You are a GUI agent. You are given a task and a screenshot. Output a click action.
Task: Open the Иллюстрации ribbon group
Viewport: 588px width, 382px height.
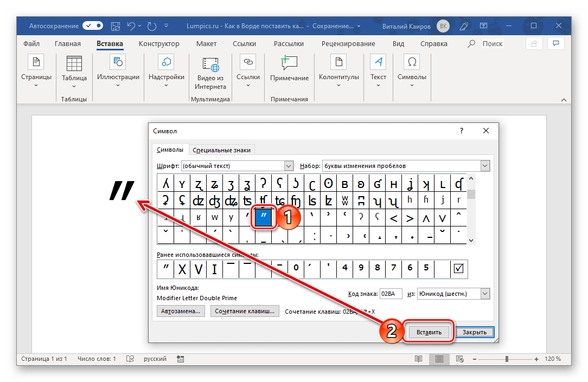[118, 71]
